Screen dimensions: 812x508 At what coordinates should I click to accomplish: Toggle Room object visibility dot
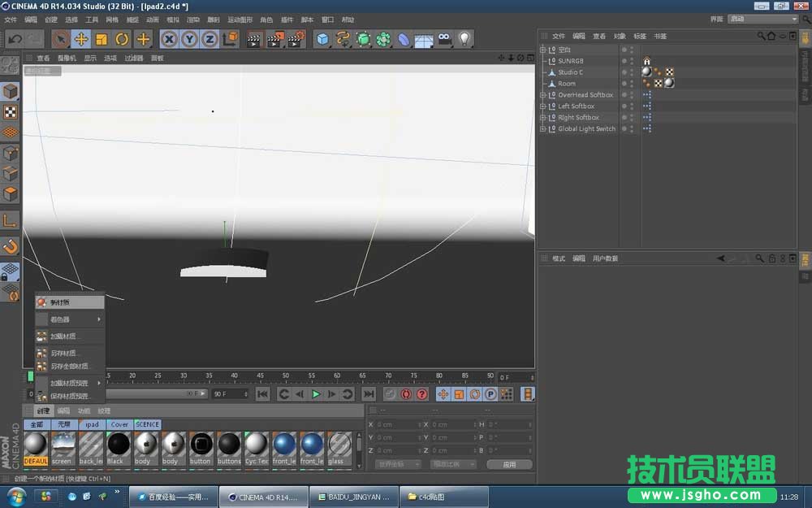tap(625, 83)
